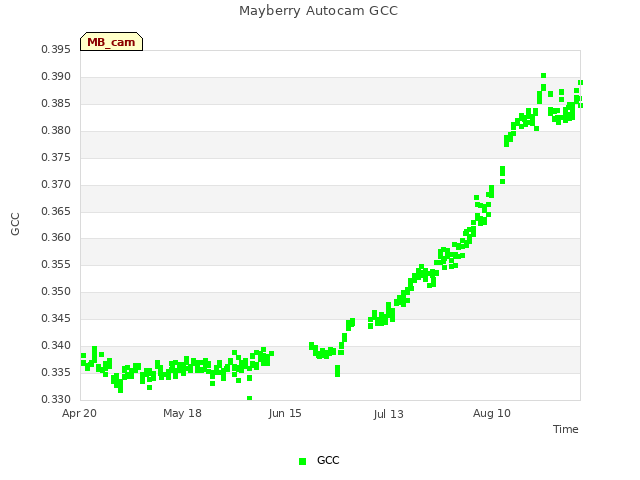Click the green GCC legend swatch
Image resolution: width=640 pixels, height=480 pixels.
click(302, 461)
